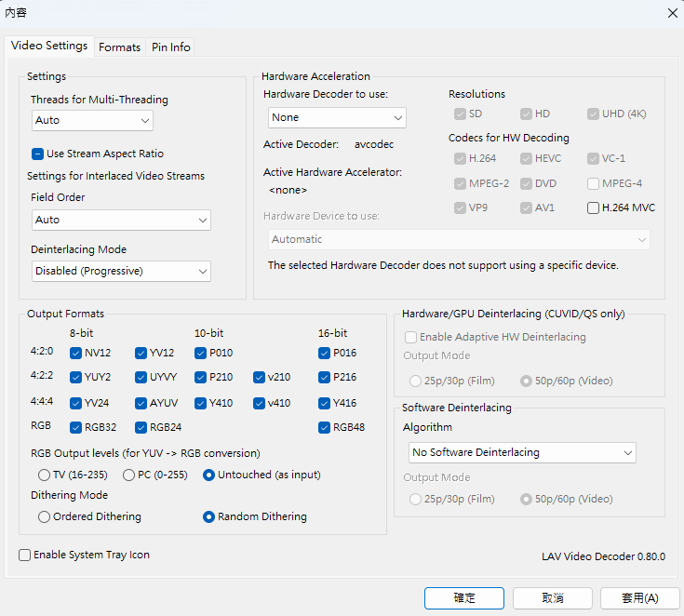The image size is (684, 616).
Task: Enable System Tray Icon checkbox
Action: coord(25,555)
